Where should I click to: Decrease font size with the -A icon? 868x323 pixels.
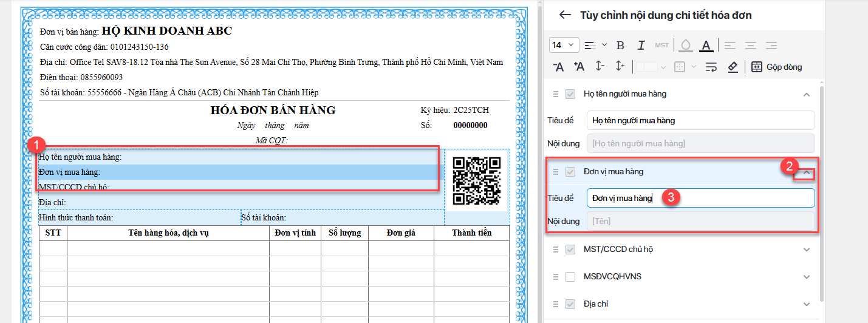click(x=559, y=67)
